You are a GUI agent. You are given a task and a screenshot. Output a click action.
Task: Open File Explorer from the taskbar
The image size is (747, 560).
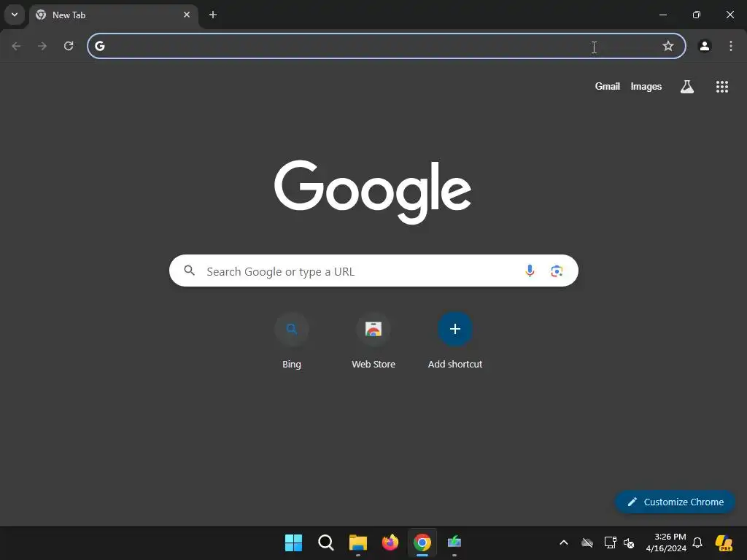(x=357, y=542)
